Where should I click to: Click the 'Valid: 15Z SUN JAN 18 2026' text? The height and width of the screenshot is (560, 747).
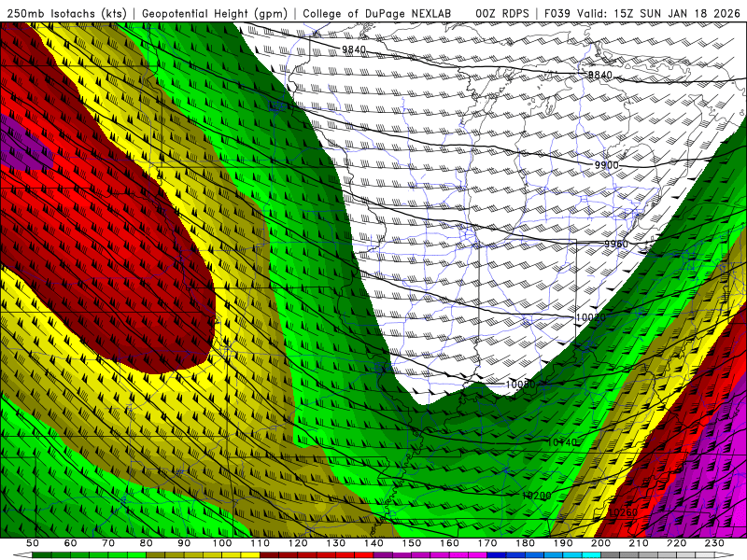(659, 13)
